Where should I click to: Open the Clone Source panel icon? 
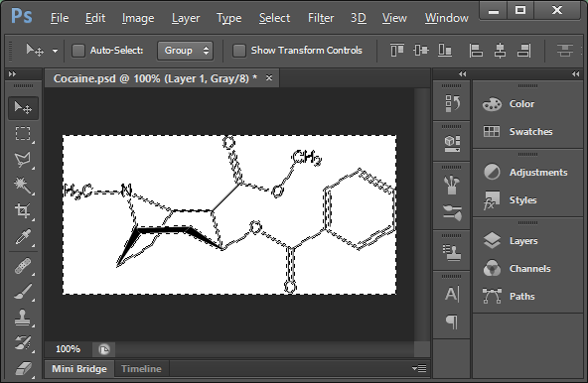tap(452, 253)
